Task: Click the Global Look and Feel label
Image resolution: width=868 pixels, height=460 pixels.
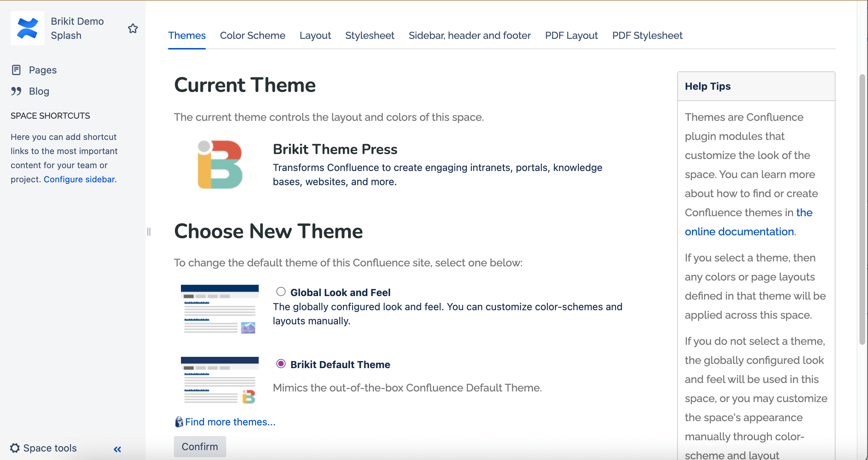Action: click(x=340, y=293)
